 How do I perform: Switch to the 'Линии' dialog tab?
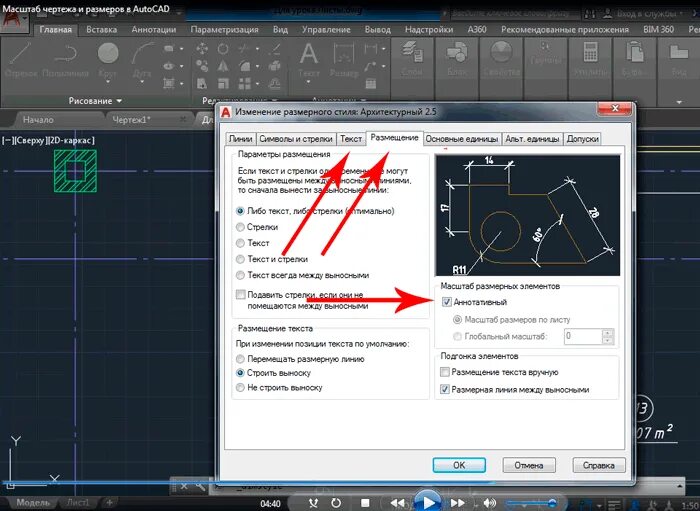tap(241, 139)
